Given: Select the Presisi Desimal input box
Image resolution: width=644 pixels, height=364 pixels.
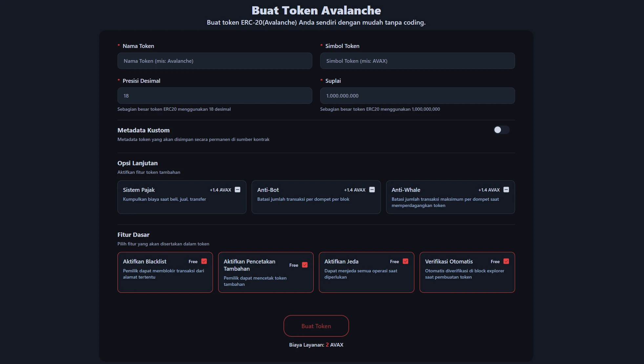Looking at the screenshot, I should pyautogui.click(x=215, y=96).
